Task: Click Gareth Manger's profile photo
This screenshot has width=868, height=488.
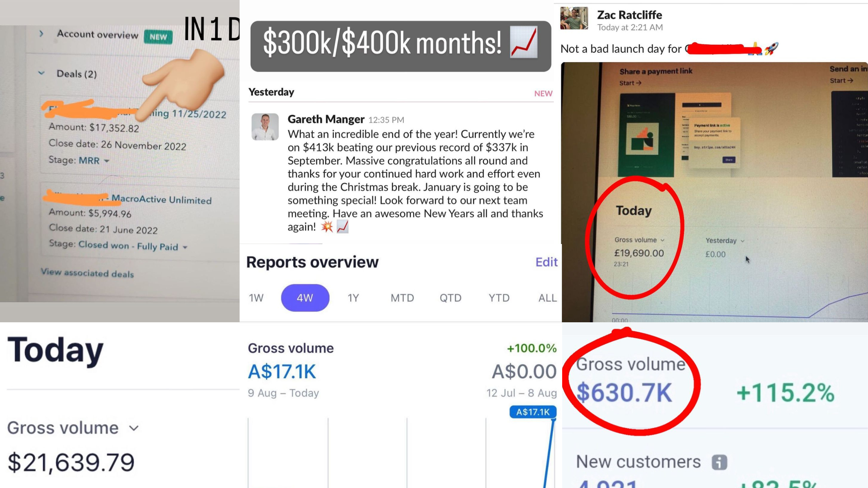Action: click(265, 127)
